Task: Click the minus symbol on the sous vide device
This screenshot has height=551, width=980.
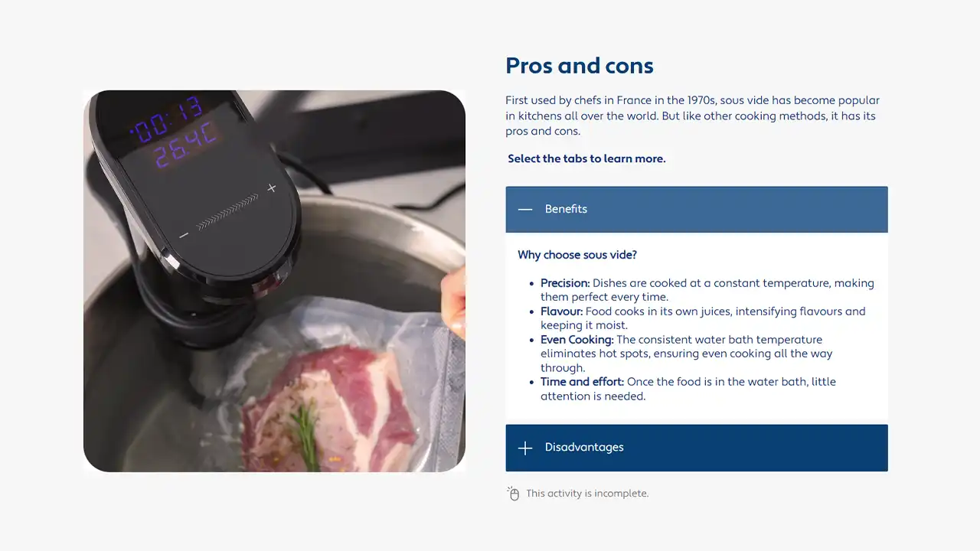Action: click(184, 236)
